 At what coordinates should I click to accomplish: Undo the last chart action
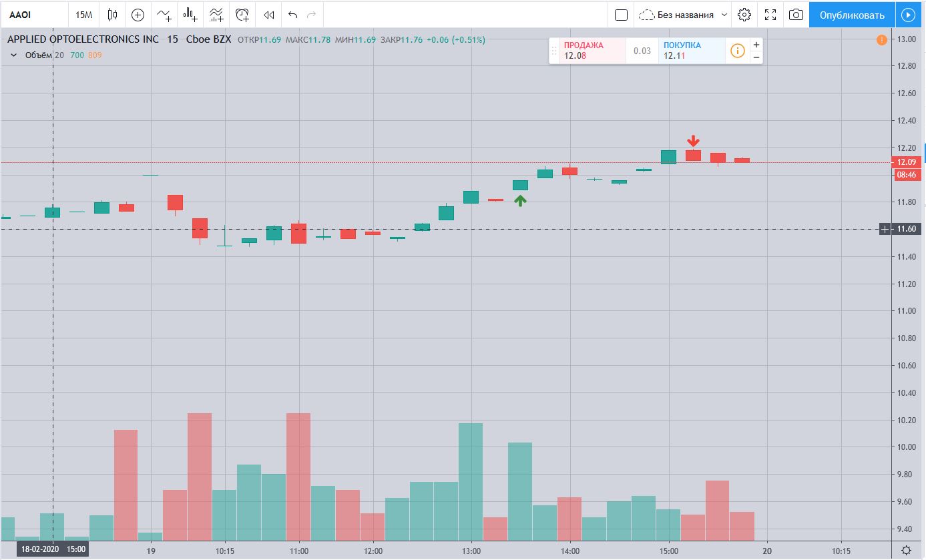[292, 15]
